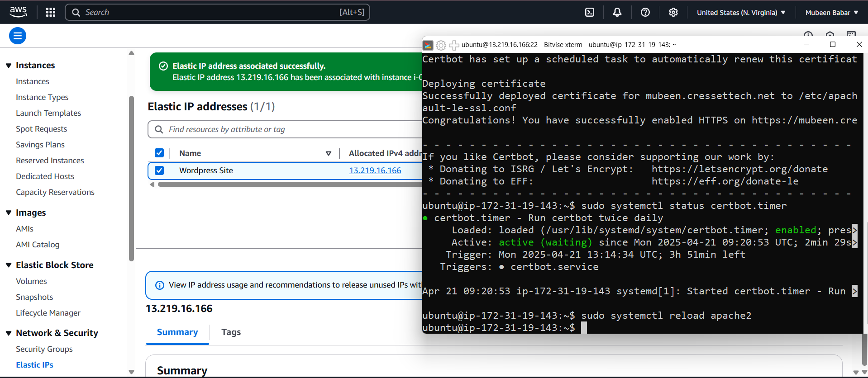Click the table scroll-left arrow
This screenshot has height=378, width=868.
[153, 184]
